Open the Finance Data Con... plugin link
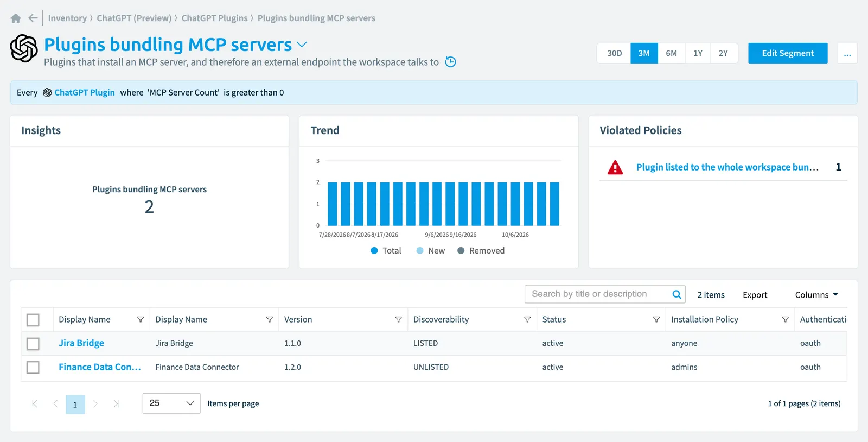Viewport: 868px width, 442px height. [x=100, y=367]
